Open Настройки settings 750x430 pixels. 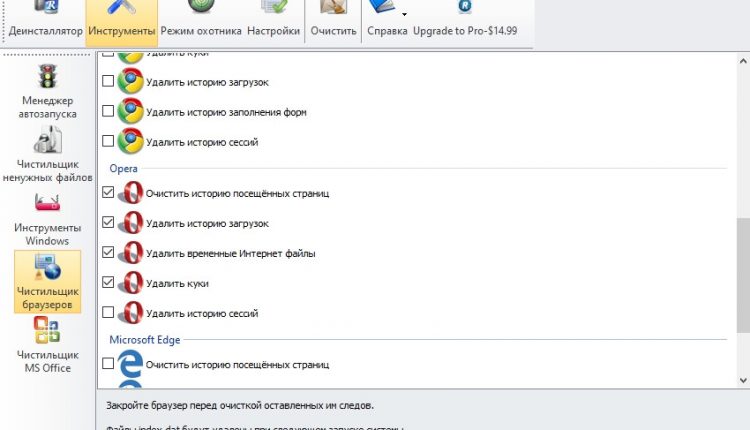(274, 22)
